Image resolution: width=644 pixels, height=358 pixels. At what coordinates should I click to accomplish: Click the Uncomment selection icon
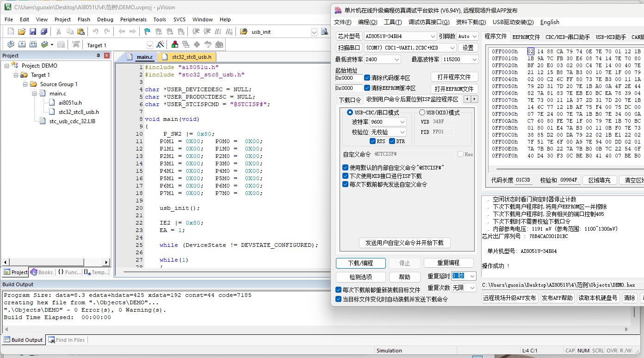[229, 31]
